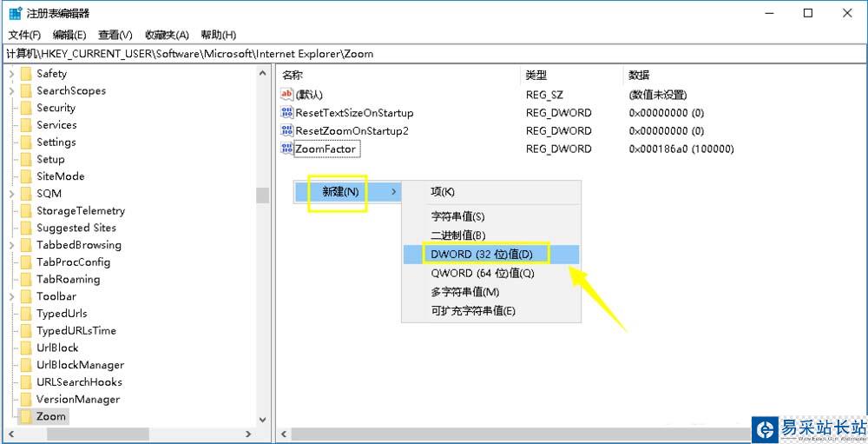Image resolution: width=868 pixels, height=444 pixels.
Task: Choose 可扩充字符串值(E) option
Action: click(x=491, y=311)
